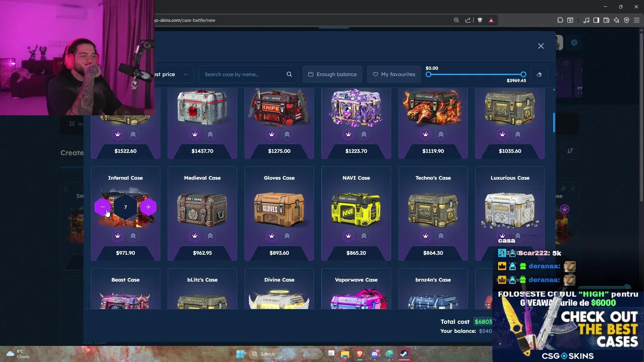
Task: Open the Brave VPN shield icon
Action: [626, 20]
